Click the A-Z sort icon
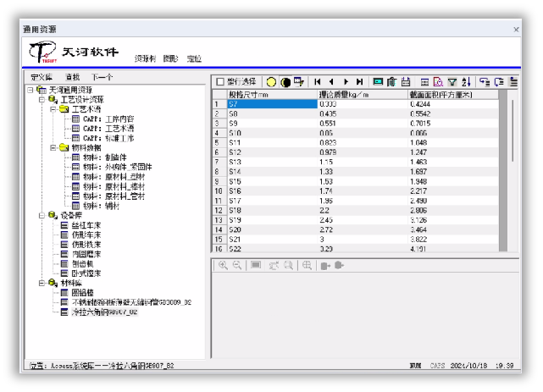 click(466, 82)
